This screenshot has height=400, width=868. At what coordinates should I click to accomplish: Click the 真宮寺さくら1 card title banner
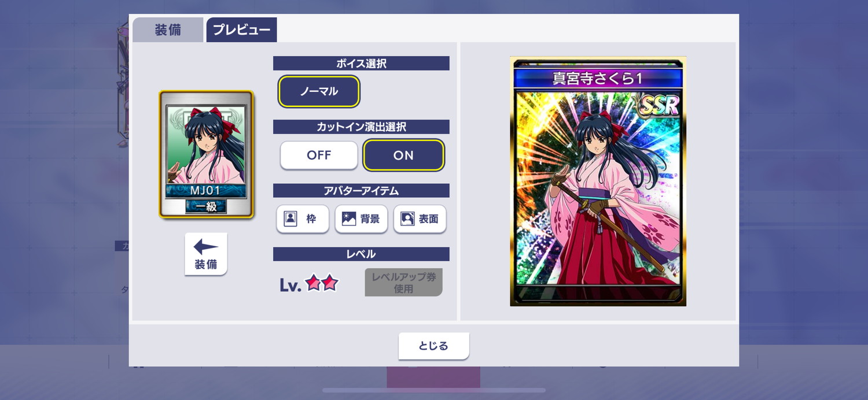598,79
